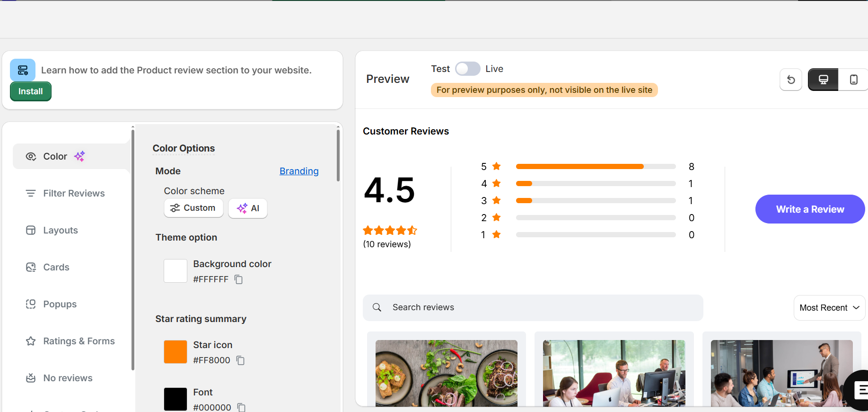Toggle Test/Live preview switch

pos(467,69)
